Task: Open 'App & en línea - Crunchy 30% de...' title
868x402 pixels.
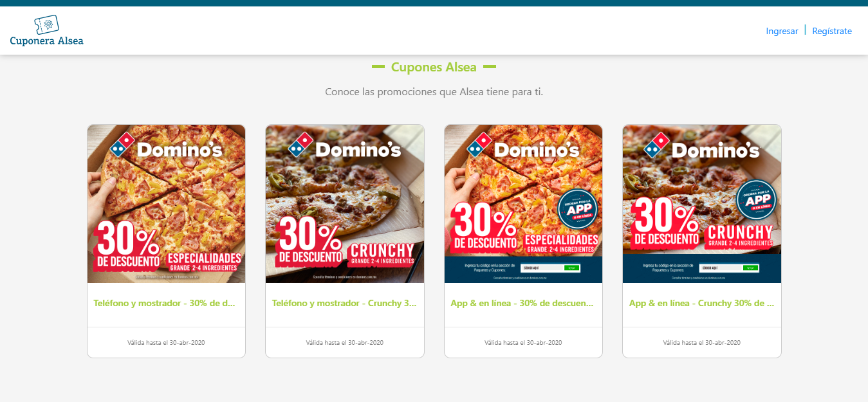Action: click(x=701, y=303)
